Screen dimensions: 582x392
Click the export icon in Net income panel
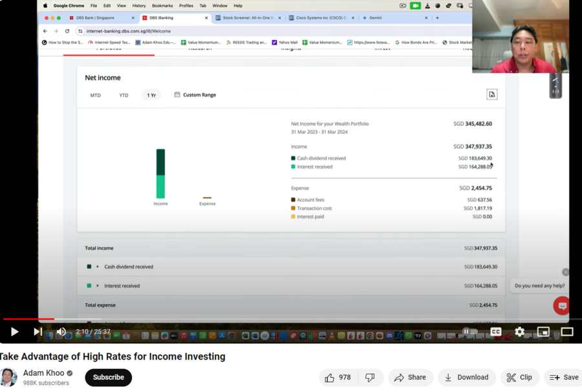coord(491,94)
